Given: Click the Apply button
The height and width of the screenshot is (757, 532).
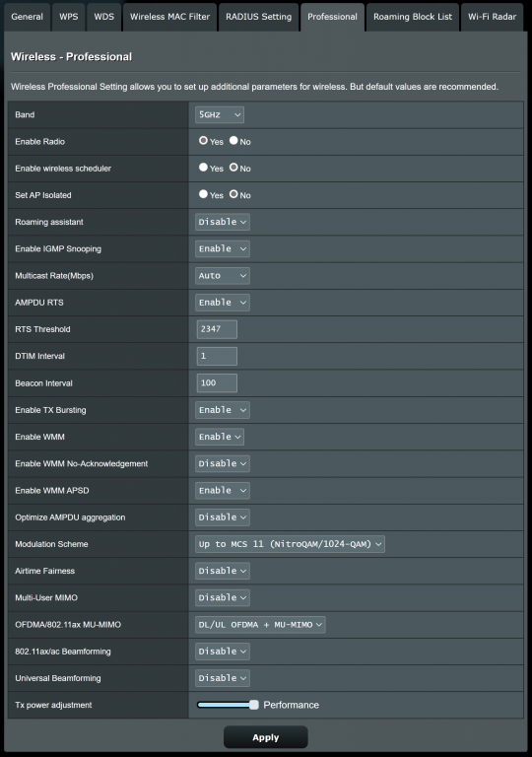Looking at the screenshot, I should point(266,737).
